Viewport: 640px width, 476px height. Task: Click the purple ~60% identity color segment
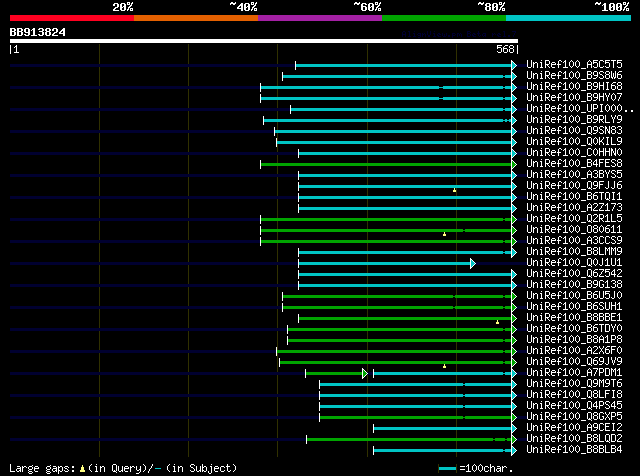tap(320, 18)
